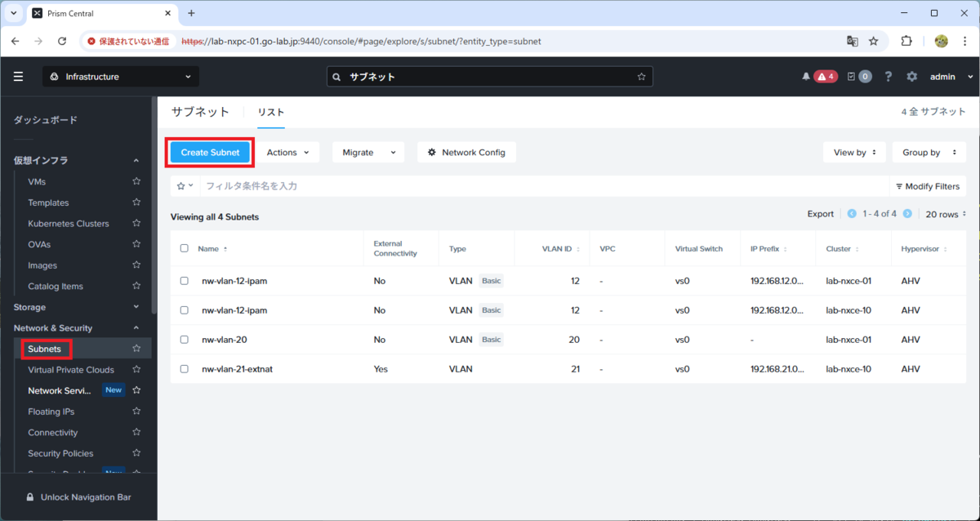Check the nw-vlan-21-extnat row

(184, 369)
